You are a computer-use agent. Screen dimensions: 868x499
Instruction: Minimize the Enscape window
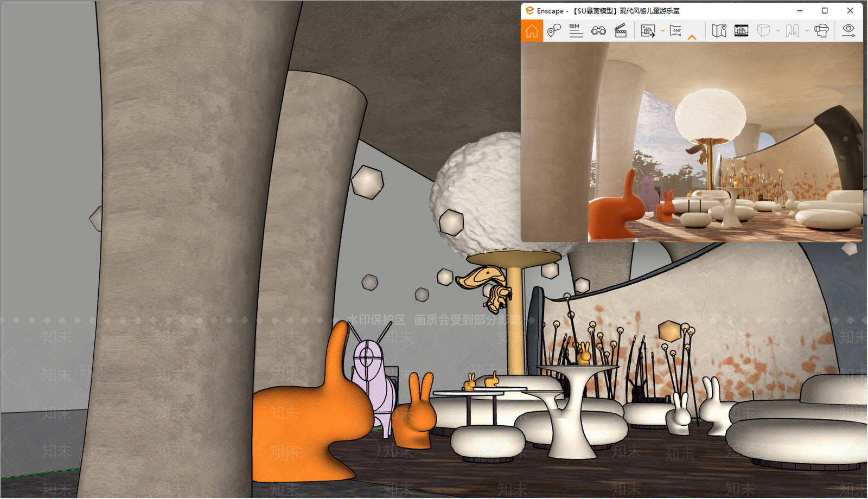point(800,10)
